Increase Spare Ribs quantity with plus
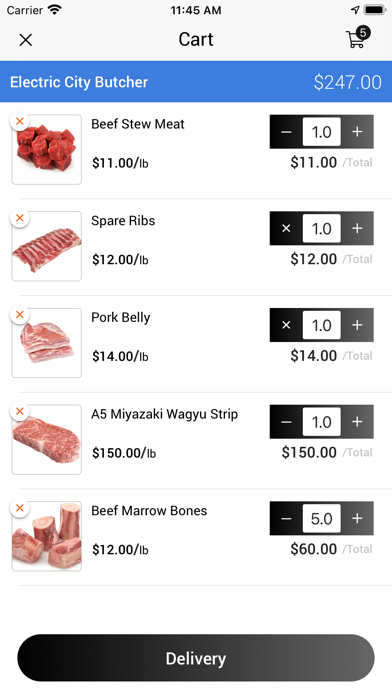Viewport: 392px width, 696px height. click(x=357, y=229)
